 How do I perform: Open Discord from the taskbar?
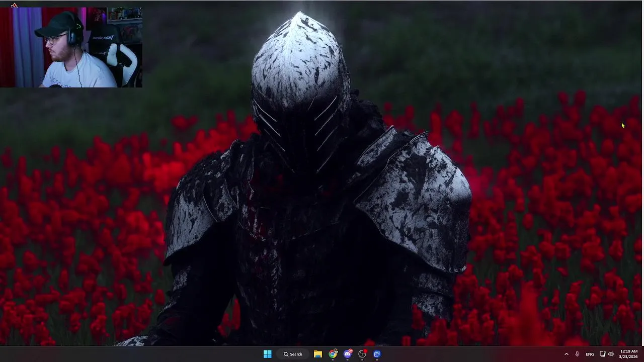click(348, 354)
